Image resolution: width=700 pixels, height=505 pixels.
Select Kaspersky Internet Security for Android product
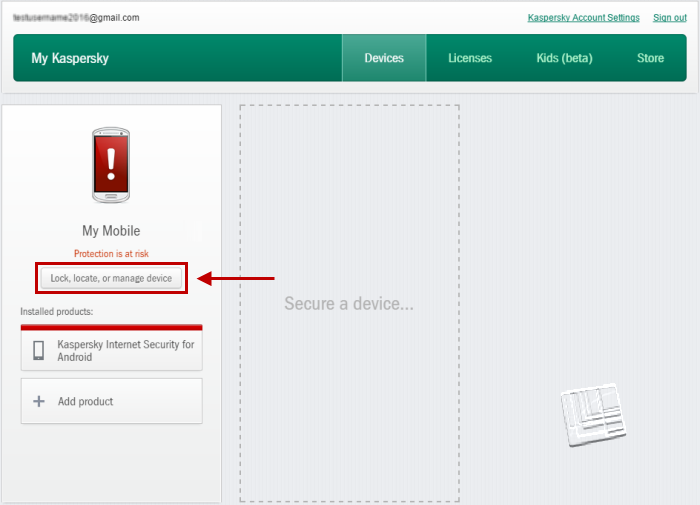112,348
